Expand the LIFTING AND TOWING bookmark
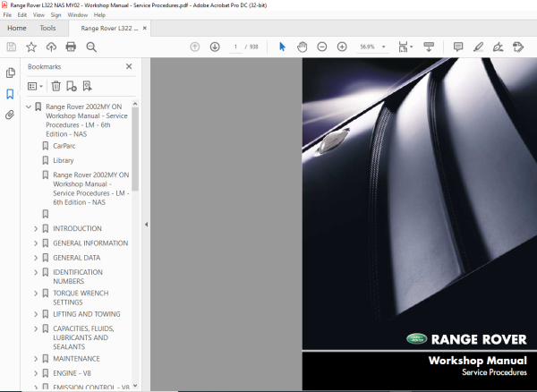Viewport: 537px width, 392px height. click(36, 314)
